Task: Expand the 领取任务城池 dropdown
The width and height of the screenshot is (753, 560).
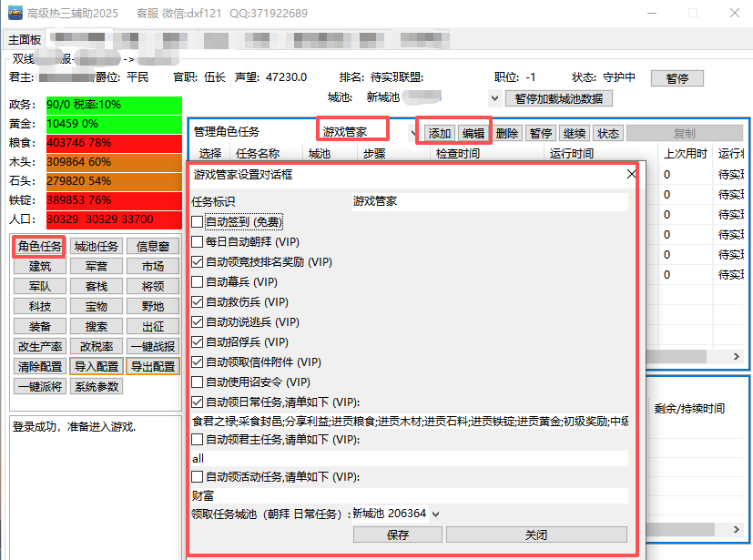Action: pos(435,514)
